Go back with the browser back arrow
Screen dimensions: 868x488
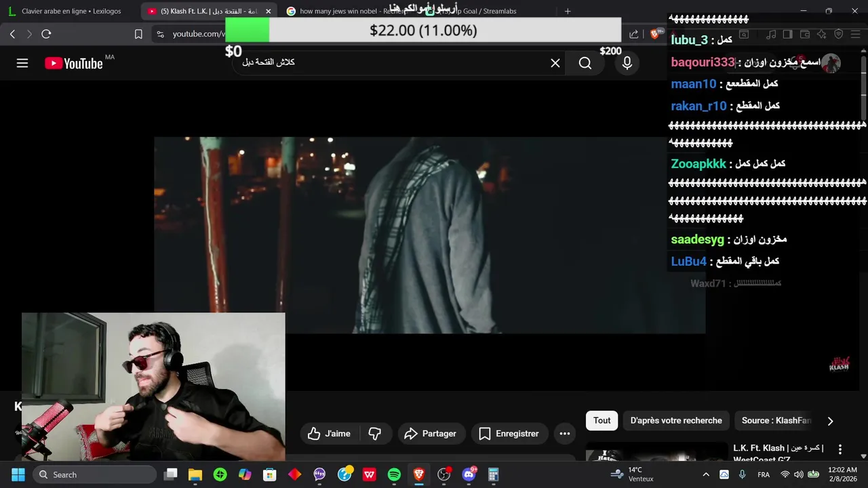(x=13, y=34)
